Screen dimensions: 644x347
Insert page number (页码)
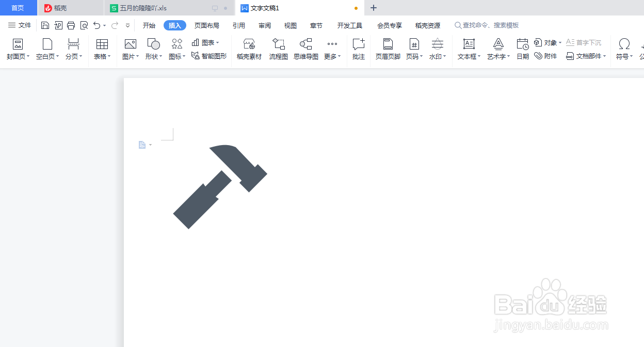414,50
